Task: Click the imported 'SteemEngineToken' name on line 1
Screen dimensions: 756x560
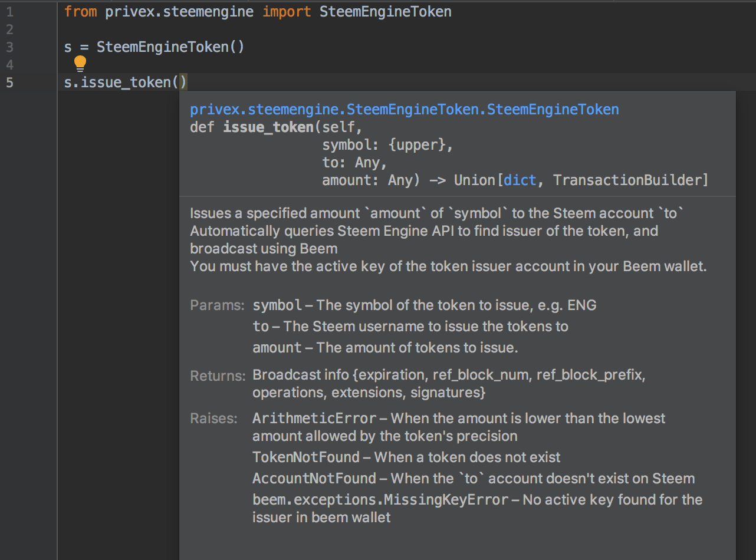Action: [386, 12]
